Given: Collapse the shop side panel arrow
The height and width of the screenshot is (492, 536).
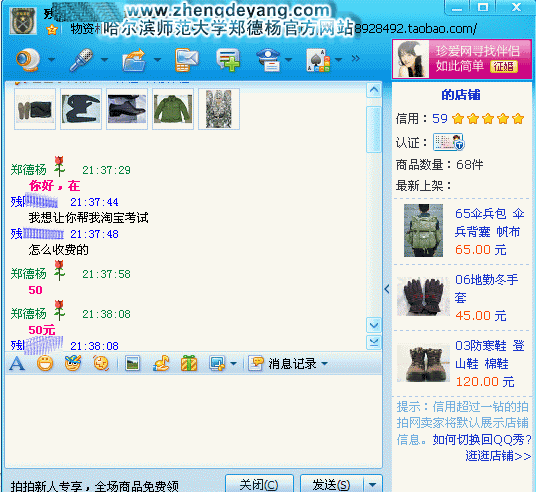Looking at the screenshot, I should click(387, 289).
